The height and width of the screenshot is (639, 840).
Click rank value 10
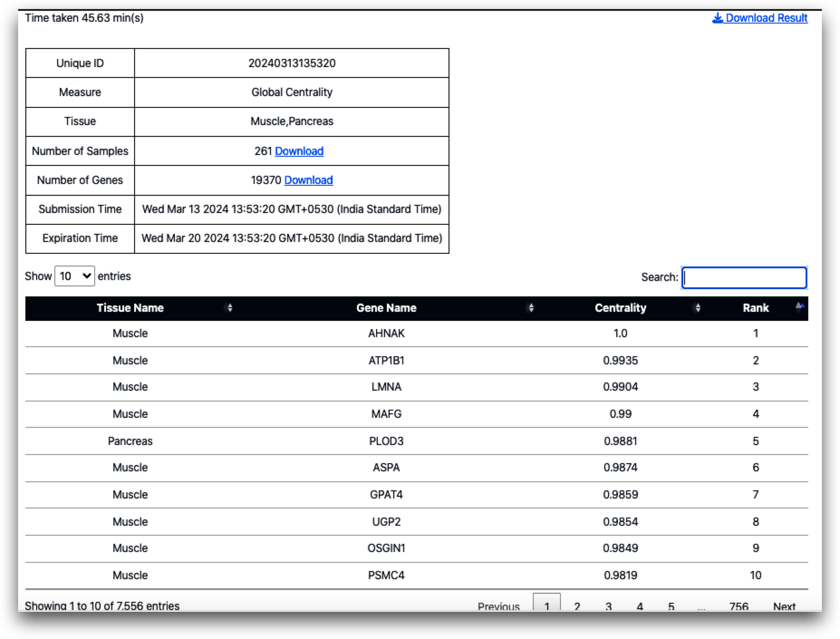756,576
